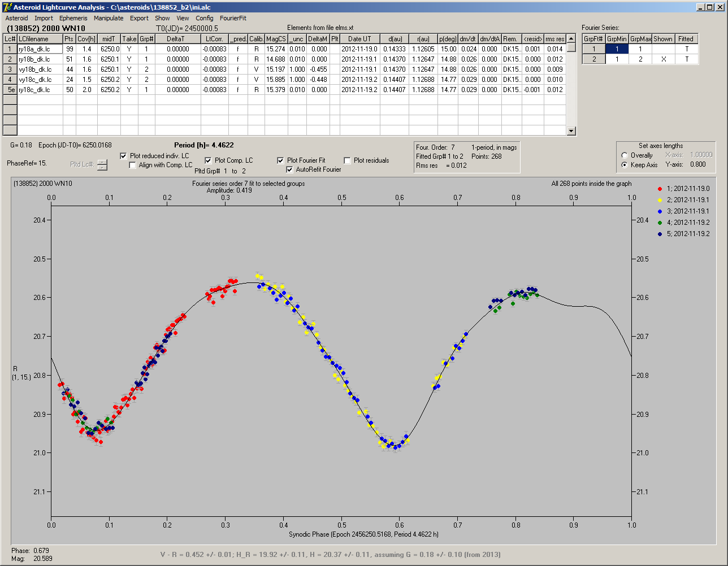Open the Show menu
The height and width of the screenshot is (566, 728).
pyautogui.click(x=162, y=18)
